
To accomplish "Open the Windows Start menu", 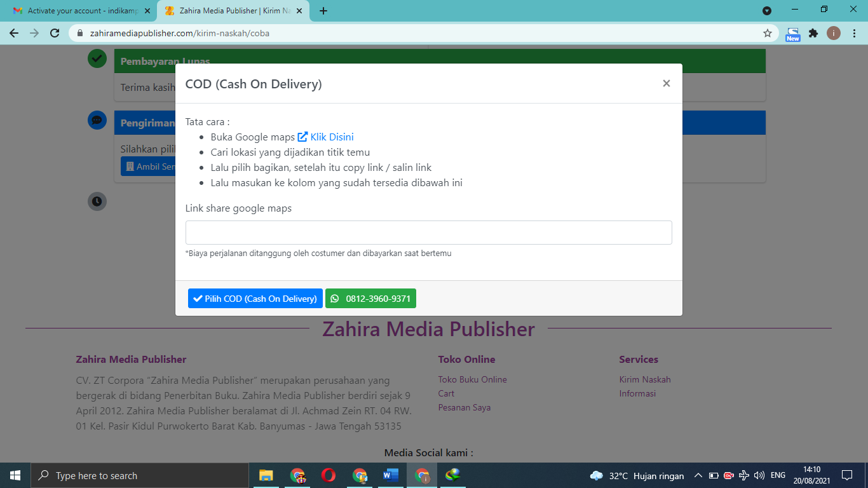I will (15, 475).
